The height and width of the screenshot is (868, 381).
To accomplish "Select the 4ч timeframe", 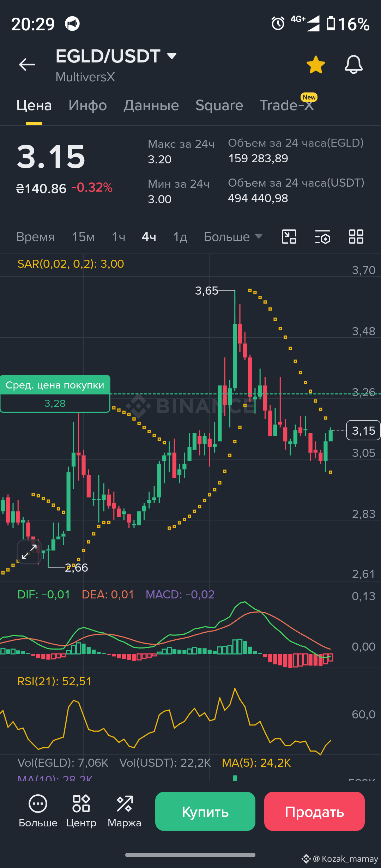I will point(149,237).
